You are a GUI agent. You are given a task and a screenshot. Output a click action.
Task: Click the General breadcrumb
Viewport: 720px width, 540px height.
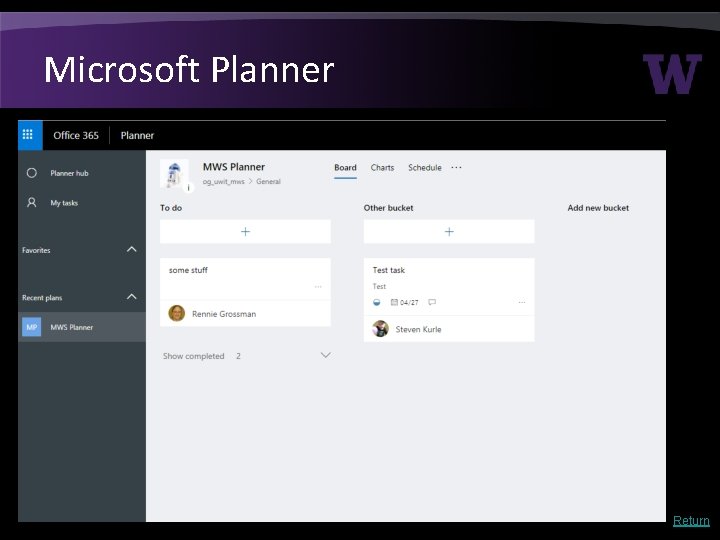pos(268,182)
